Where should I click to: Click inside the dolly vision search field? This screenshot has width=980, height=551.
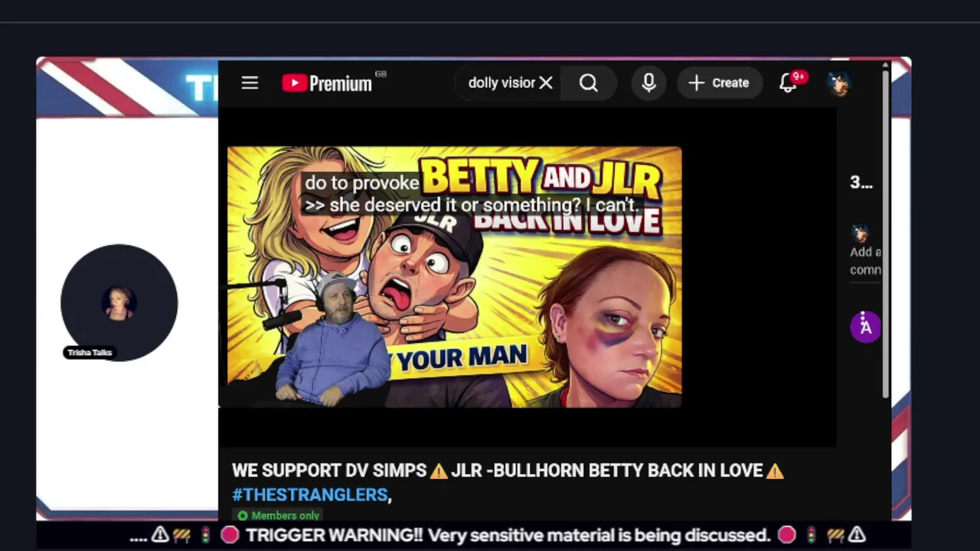click(501, 83)
